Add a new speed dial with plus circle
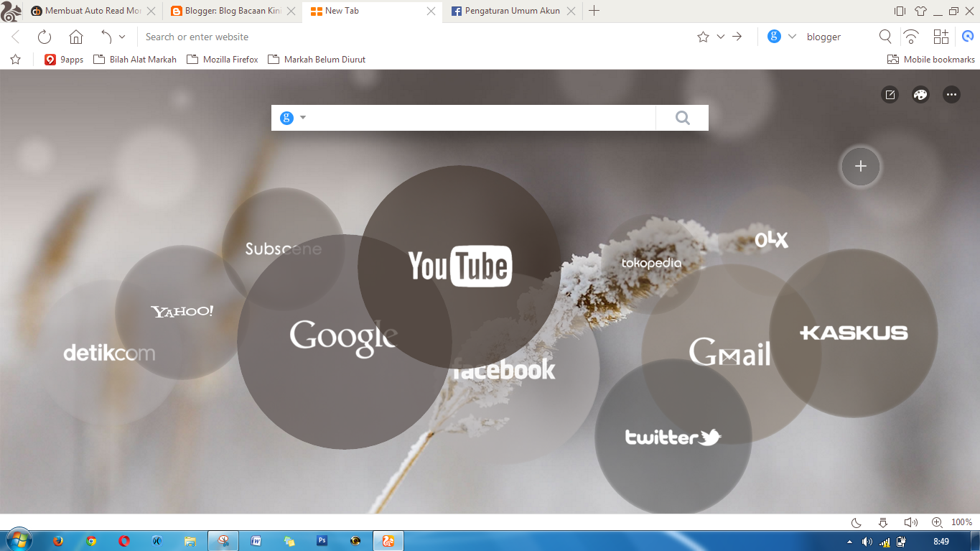 click(x=861, y=167)
